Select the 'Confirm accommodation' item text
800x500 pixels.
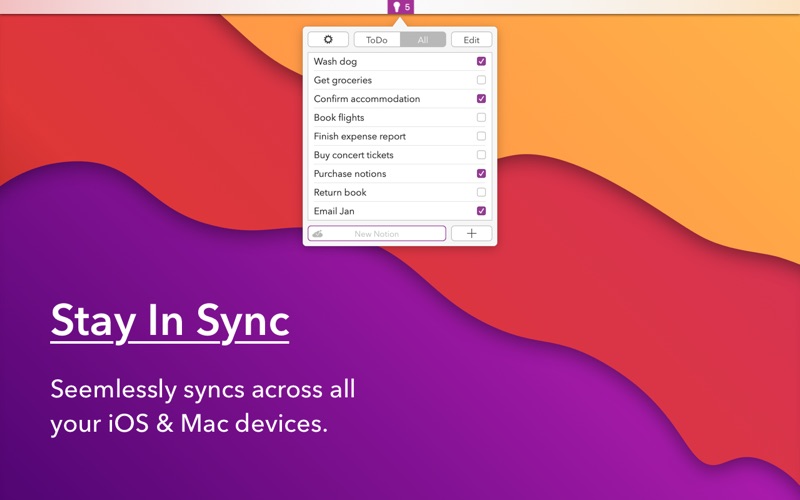pos(367,98)
